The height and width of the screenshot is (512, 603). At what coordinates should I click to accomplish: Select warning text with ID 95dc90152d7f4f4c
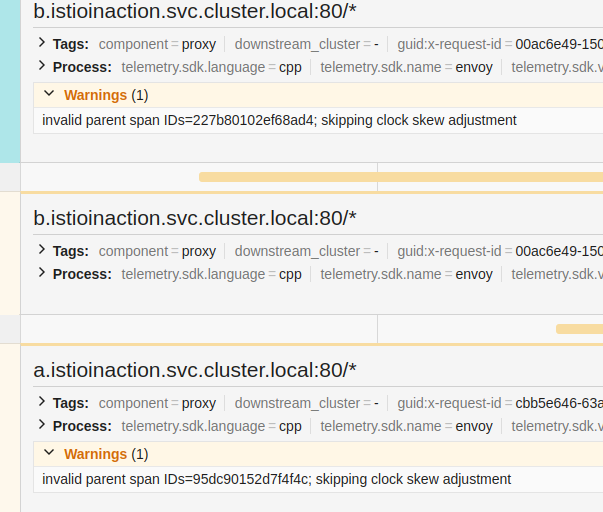(277, 479)
